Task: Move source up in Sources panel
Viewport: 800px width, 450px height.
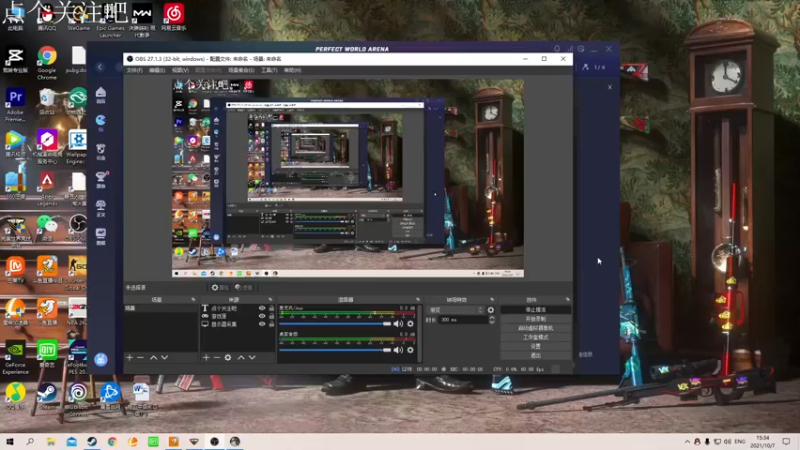Action: (x=241, y=358)
